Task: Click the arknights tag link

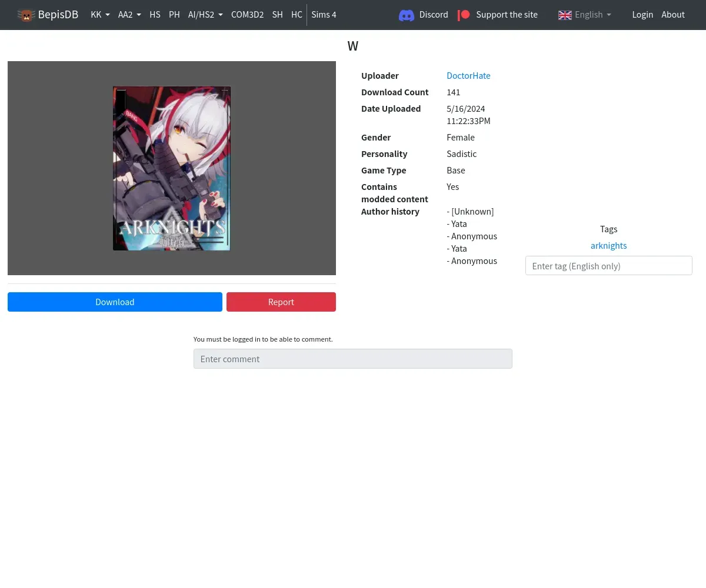Action: click(x=608, y=246)
